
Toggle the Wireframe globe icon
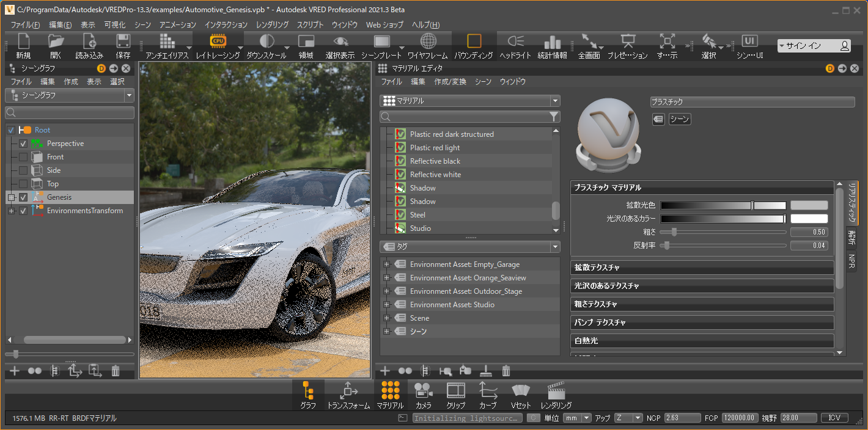coord(428,42)
